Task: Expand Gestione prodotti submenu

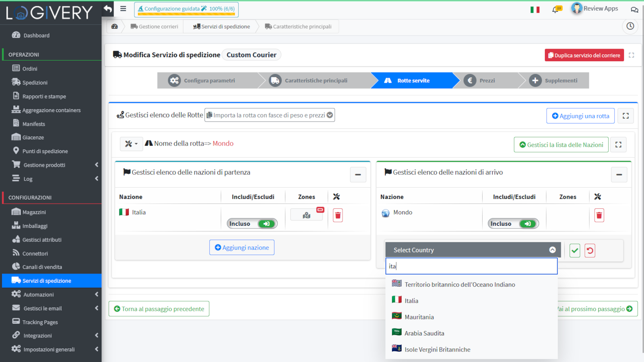Action: click(x=97, y=165)
